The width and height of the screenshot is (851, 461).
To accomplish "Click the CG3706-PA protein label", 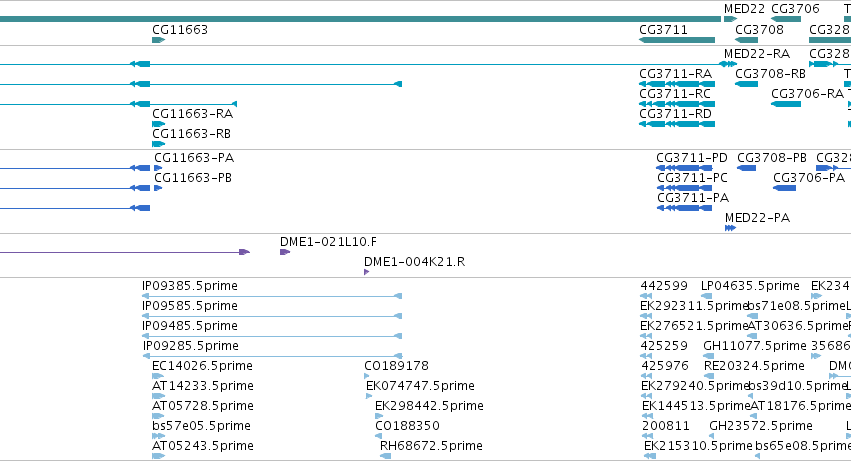I will 809,178.
